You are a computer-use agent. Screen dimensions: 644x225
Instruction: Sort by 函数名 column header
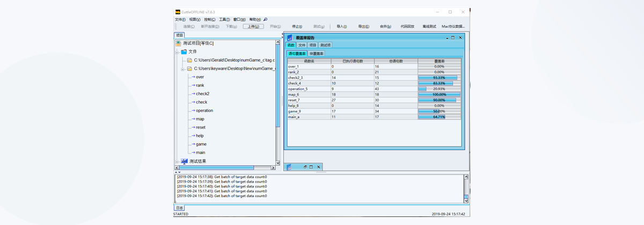point(309,61)
